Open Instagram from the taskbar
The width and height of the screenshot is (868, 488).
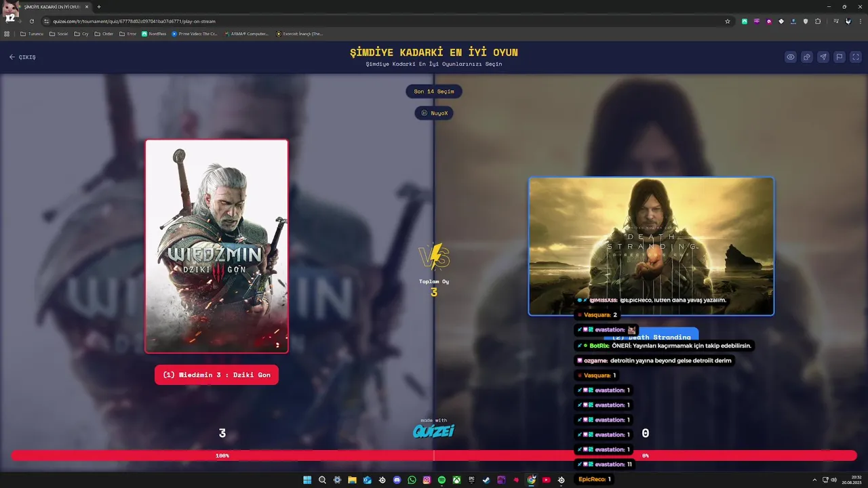427,480
